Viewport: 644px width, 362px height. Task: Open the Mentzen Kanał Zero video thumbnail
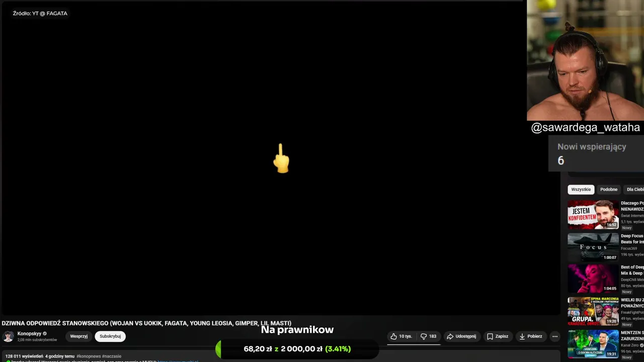click(x=593, y=344)
